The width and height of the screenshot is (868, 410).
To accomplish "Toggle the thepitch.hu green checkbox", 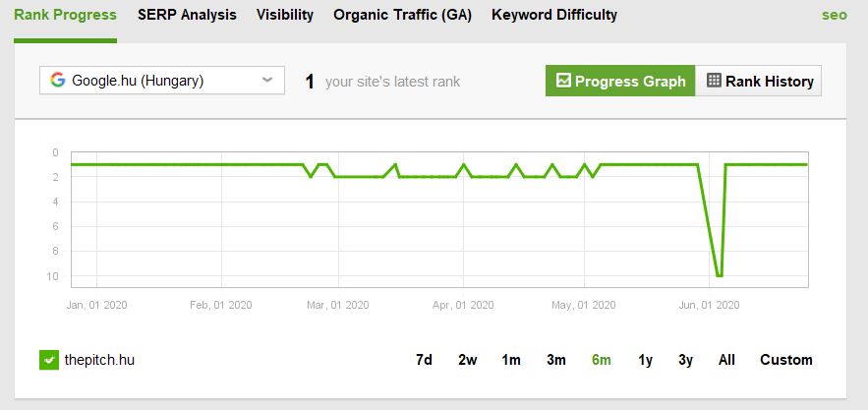I will click(x=49, y=360).
